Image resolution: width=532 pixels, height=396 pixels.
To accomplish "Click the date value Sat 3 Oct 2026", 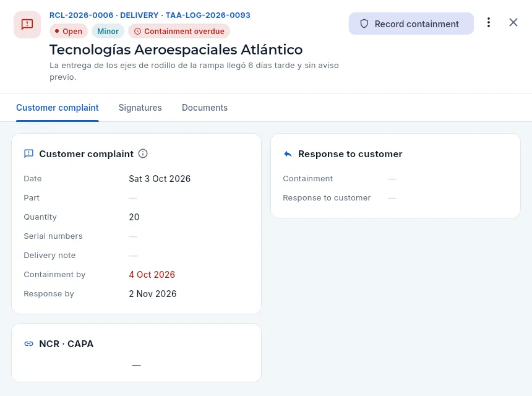I will (160, 179).
